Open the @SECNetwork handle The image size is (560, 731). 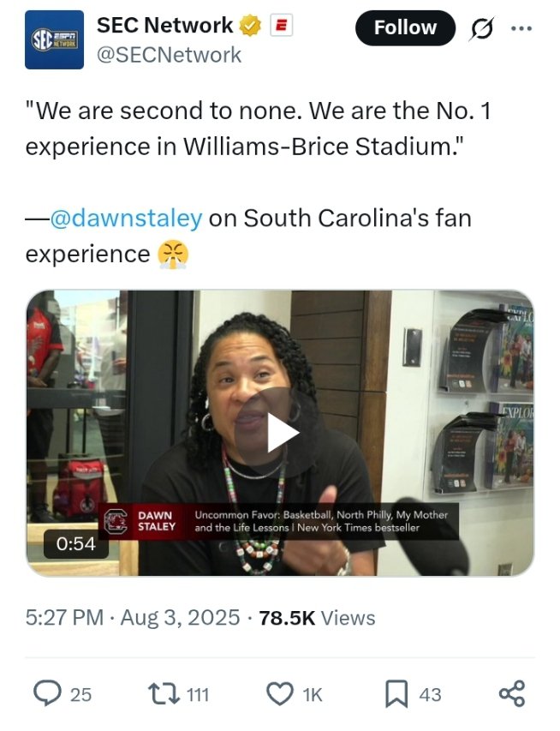point(169,55)
